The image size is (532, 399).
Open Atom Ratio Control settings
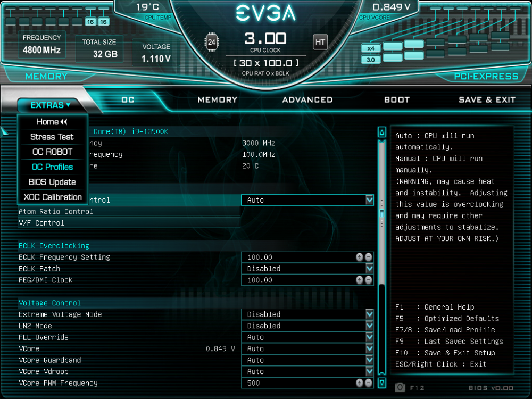pyautogui.click(x=129, y=212)
